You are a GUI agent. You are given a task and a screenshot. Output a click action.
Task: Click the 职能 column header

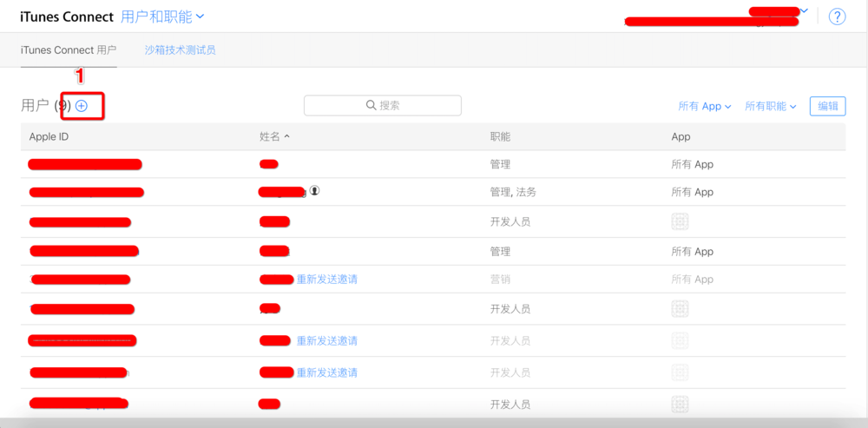tap(500, 137)
